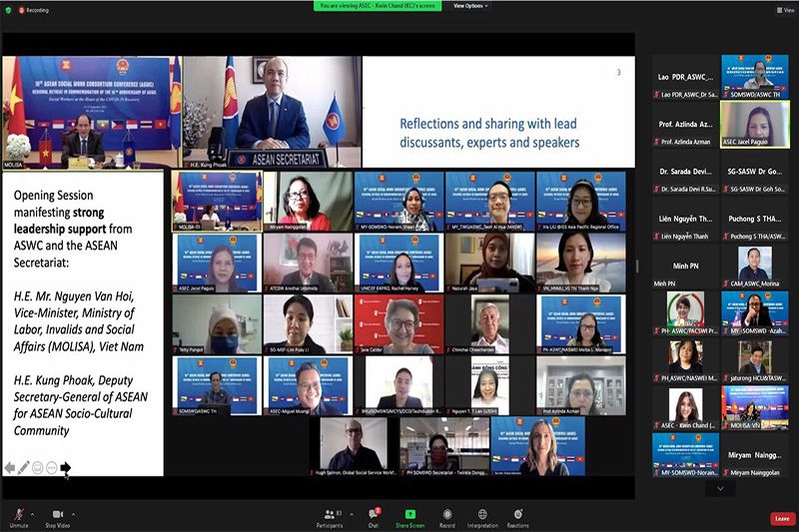Toggle the Stop Video camera button
This screenshot has height=532, width=799.
pyautogui.click(x=59, y=513)
